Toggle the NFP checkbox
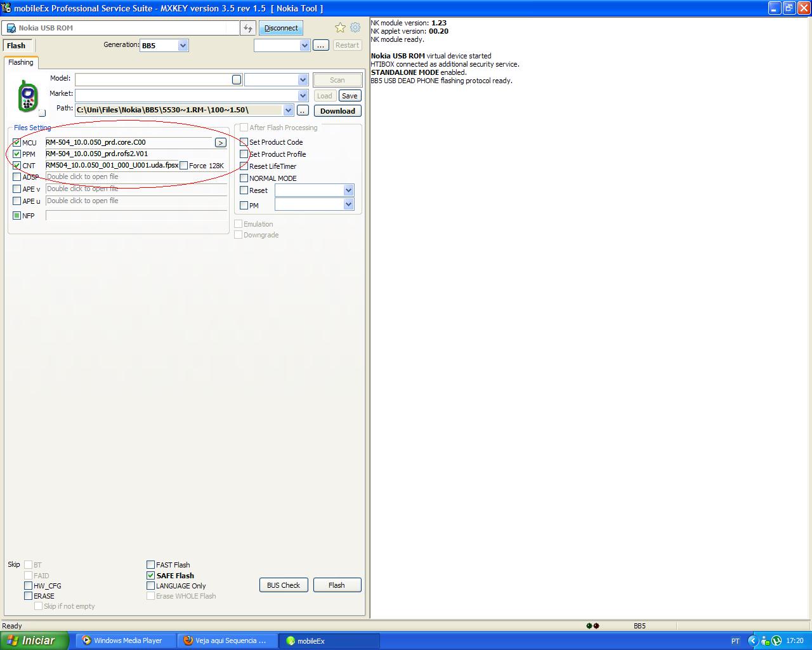The height and width of the screenshot is (650, 812). coord(17,216)
